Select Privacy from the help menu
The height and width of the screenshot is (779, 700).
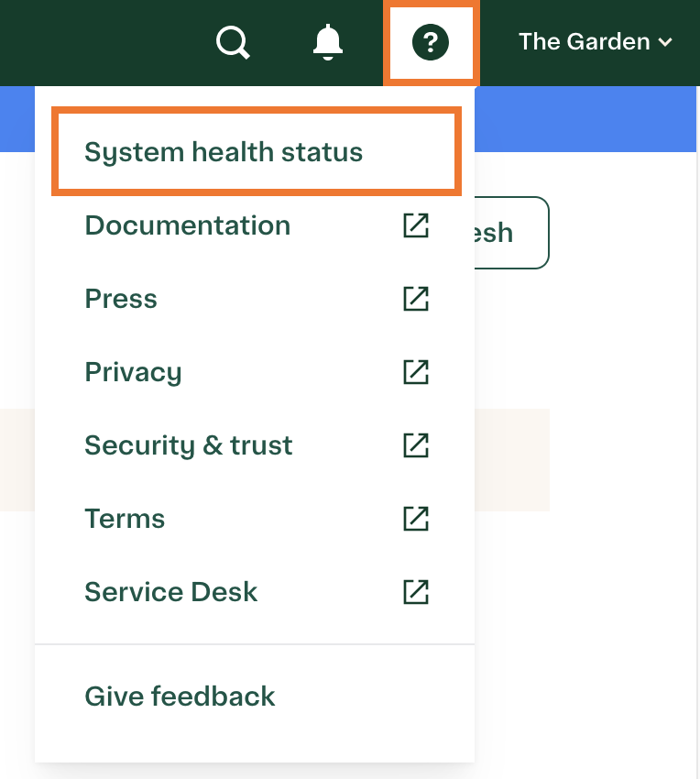tap(133, 372)
